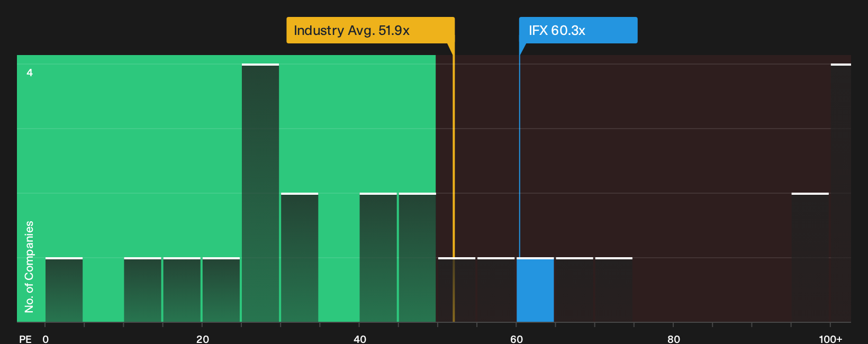Click the bar at PE 10-15

tap(142, 290)
